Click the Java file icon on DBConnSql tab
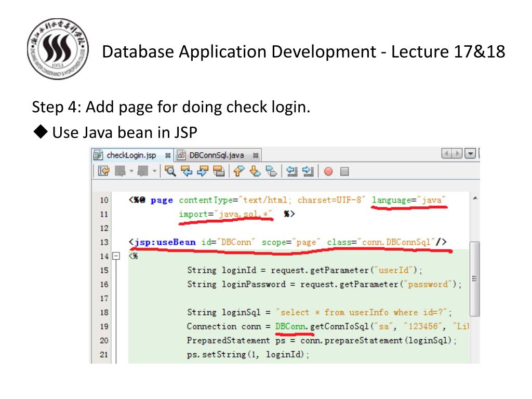 pos(181,155)
